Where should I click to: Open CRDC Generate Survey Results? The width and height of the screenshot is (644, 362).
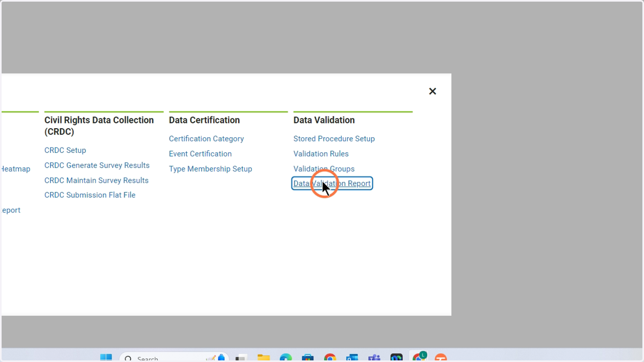[97, 166]
